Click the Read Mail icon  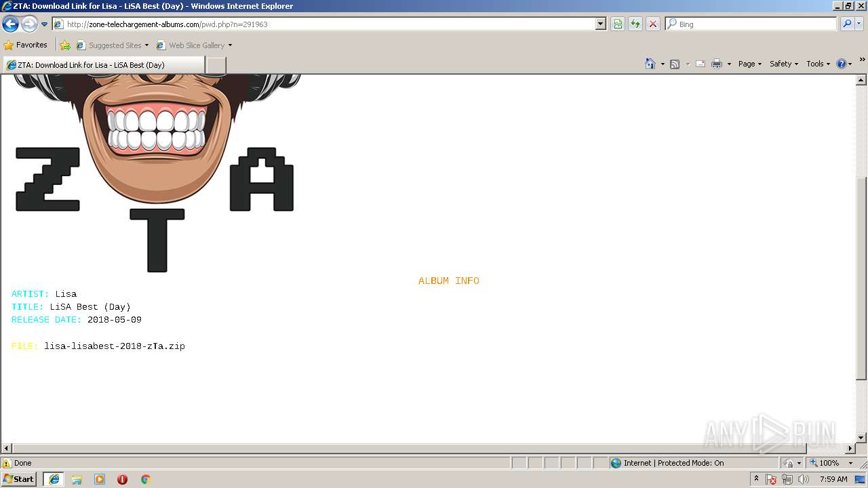coord(701,64)
